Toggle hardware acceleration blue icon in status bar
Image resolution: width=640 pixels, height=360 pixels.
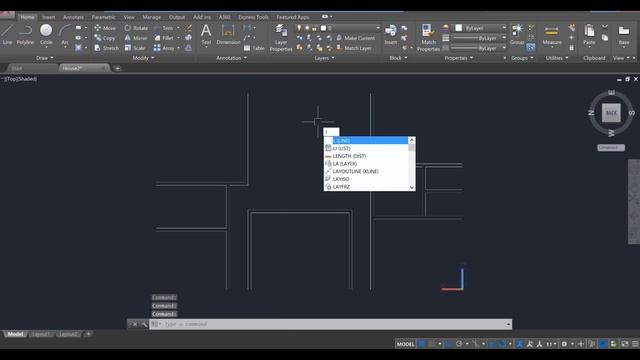tap(602, 344)
